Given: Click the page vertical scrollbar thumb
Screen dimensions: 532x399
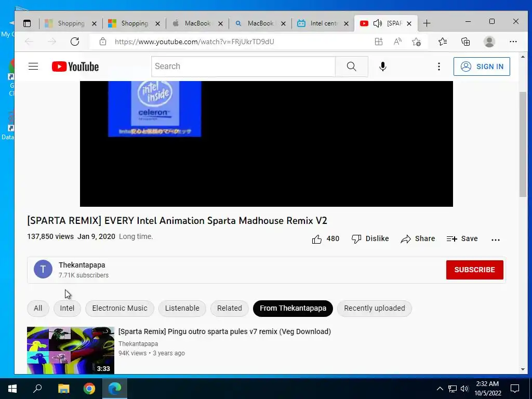Looking at the screenshot, I should (x=523, y=144).
